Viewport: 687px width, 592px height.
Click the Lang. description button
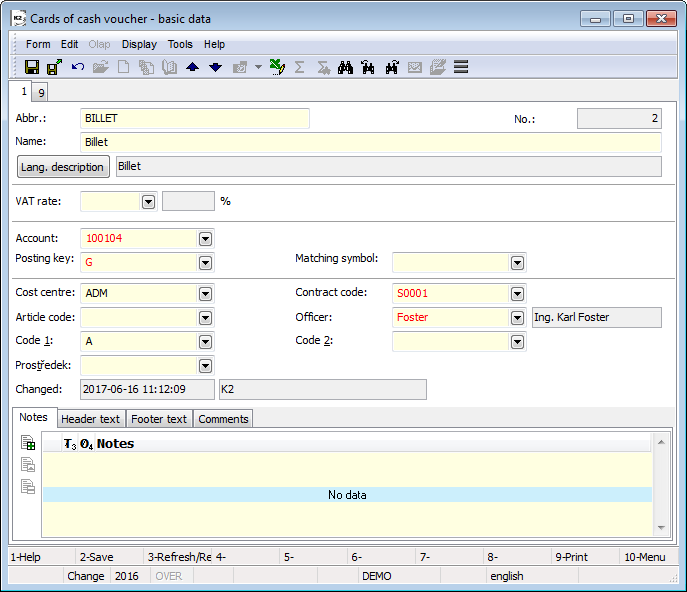pyautogui.click(x=63, y=167)
